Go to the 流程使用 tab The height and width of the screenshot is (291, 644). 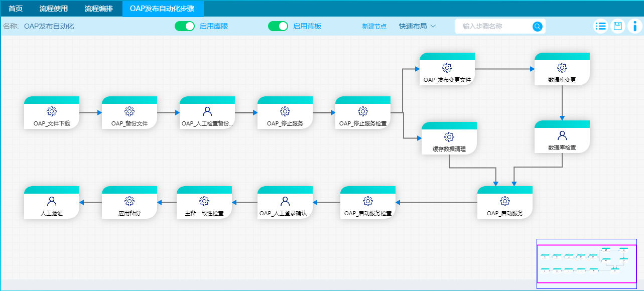click(x=54, y=9)
